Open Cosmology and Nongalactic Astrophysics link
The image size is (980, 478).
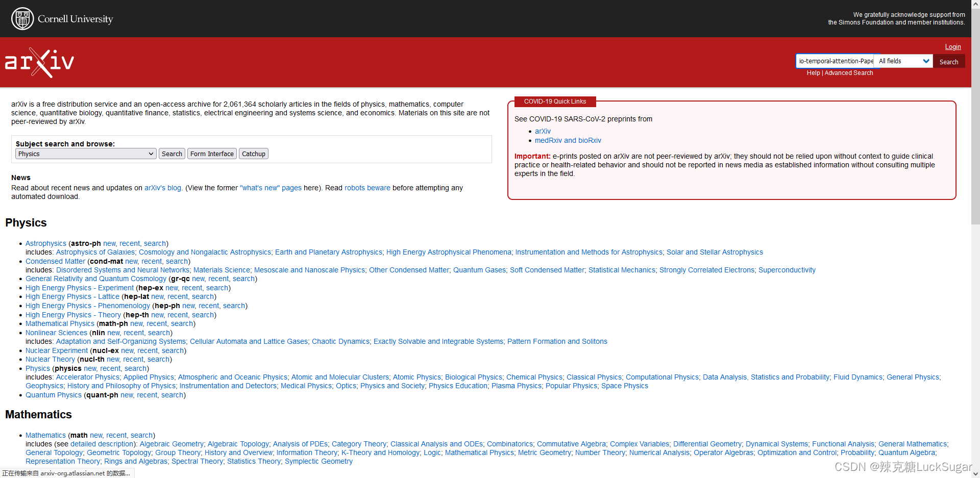point(205,252)
